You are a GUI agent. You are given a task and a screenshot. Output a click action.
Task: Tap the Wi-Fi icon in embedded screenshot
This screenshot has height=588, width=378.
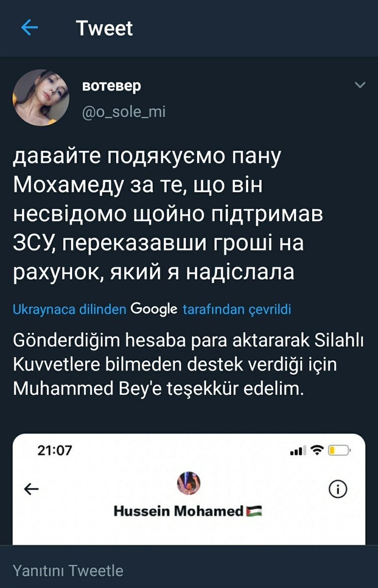[317, 450]
